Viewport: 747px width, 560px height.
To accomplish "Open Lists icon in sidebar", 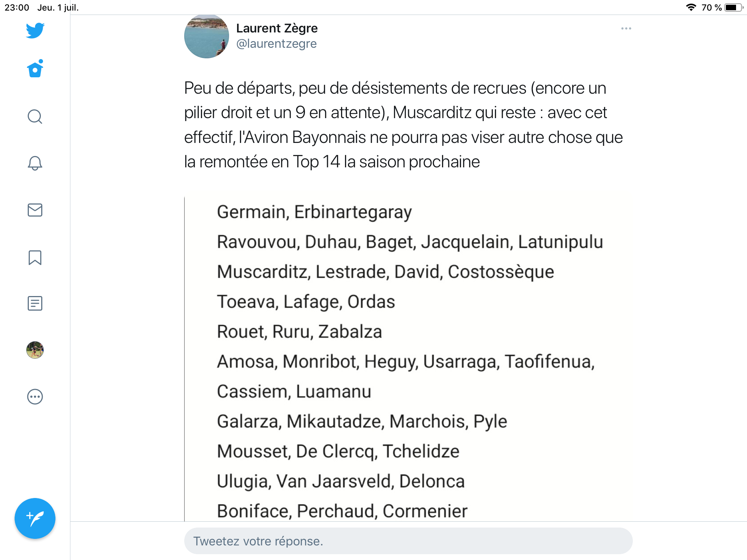I will point(35,303).
